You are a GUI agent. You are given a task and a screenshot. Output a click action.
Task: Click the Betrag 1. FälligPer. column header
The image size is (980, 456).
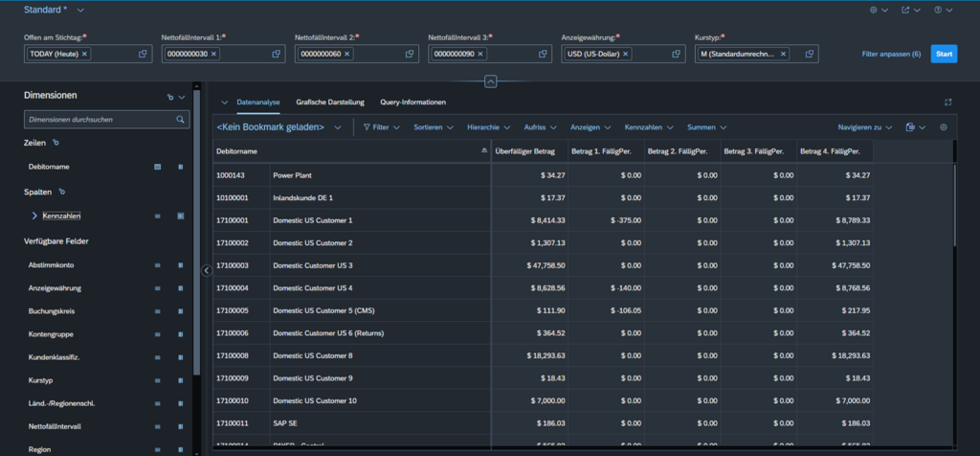click(606, 151)
